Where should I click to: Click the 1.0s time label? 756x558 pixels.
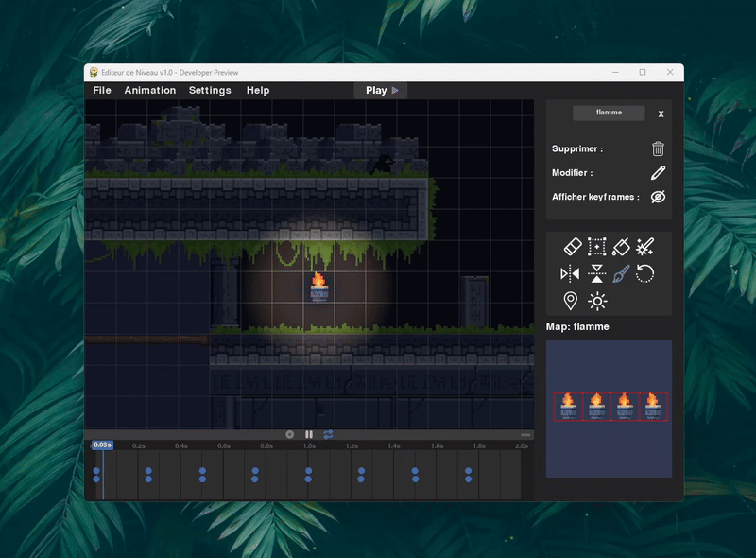(x=309, y=446)
